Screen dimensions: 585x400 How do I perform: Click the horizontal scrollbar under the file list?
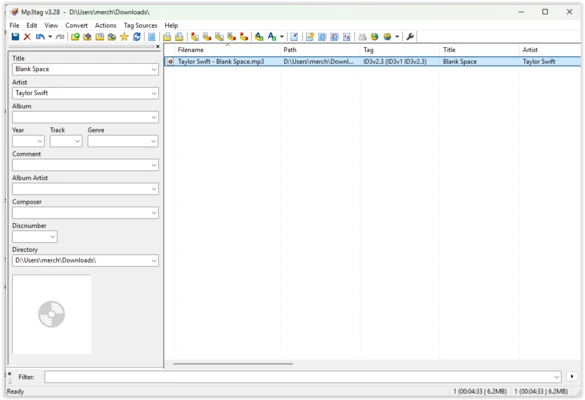[233, 363]
